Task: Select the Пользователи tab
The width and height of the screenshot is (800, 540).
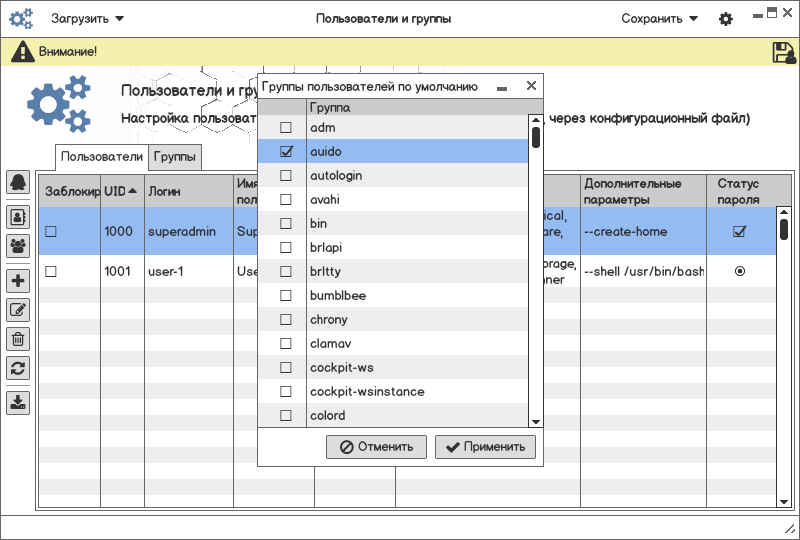Action: tap(102, 157)
